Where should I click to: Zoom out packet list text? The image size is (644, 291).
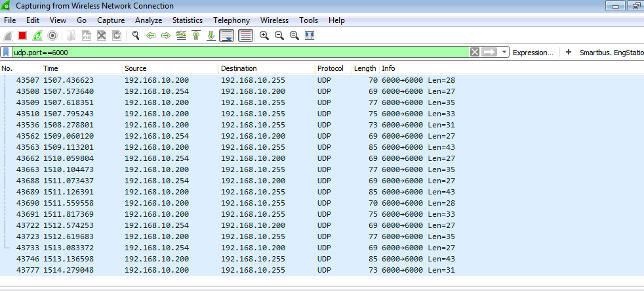[279, 36]
